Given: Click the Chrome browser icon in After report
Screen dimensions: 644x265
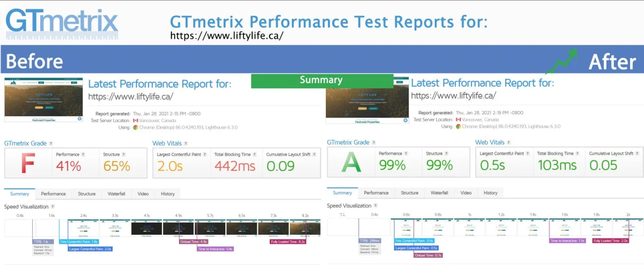Looking at the screenshot, I should [458, 127].
